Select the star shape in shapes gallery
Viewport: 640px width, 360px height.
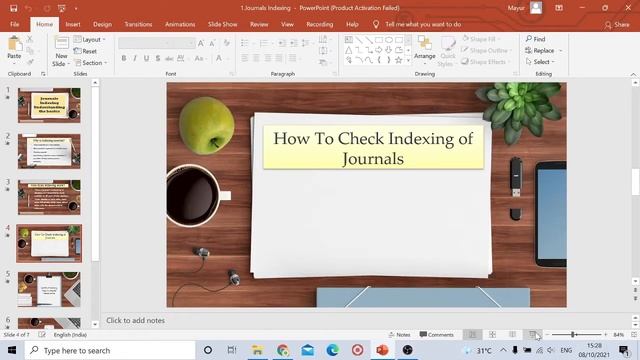pos(399,60)
